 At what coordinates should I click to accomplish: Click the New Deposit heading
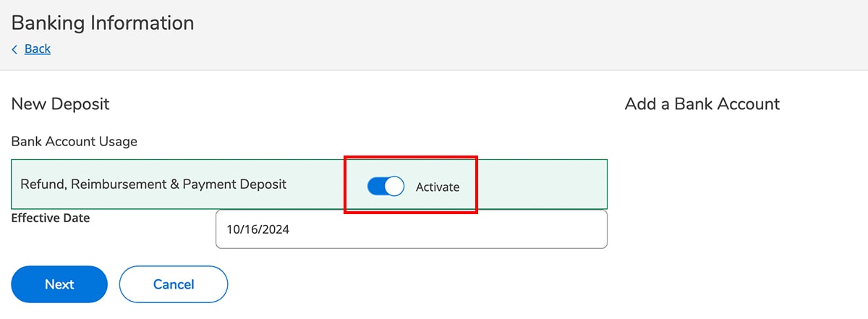click(x=61, y=103)
